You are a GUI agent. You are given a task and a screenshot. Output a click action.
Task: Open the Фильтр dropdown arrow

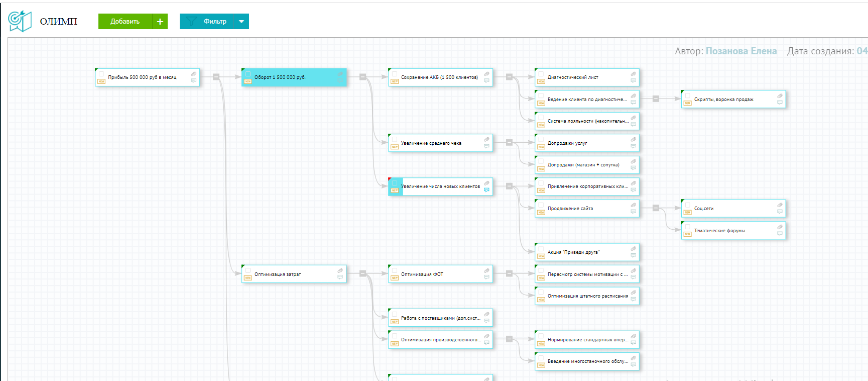coord(241,22)
